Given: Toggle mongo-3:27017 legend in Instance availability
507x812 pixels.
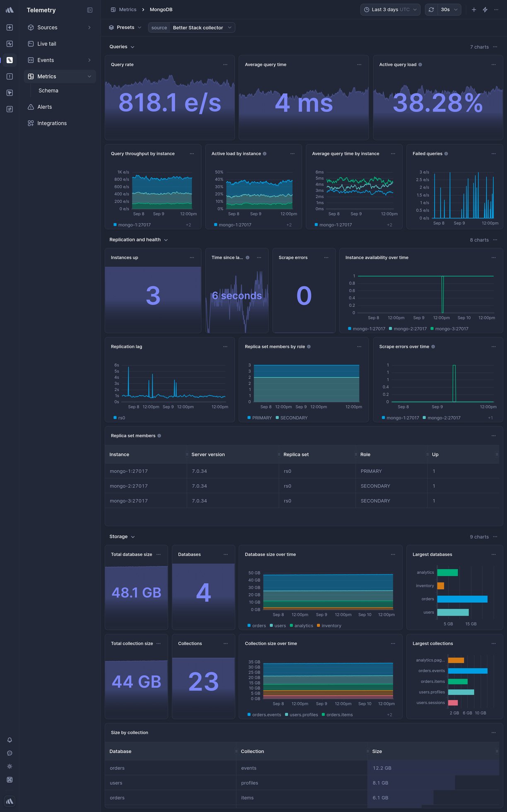Looking at the screenshot, I should [449, 329].
